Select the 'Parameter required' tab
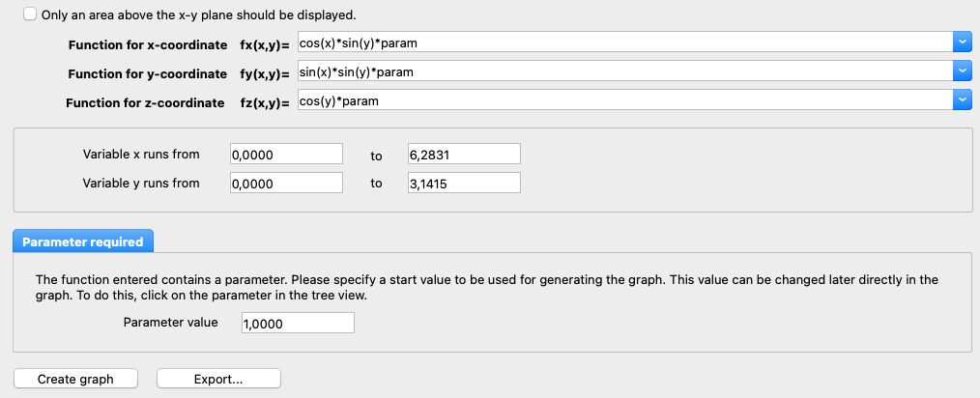Screen dimensions: 980x398 (82, 242)
